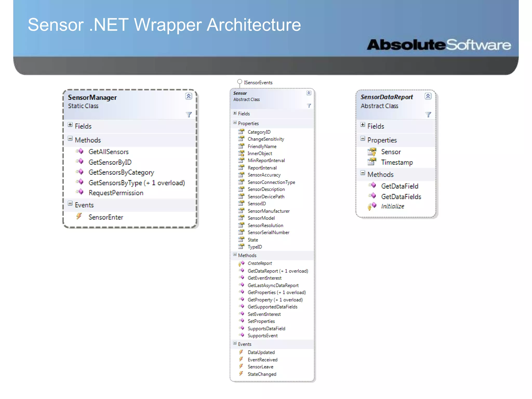Collapse the Methods section in SensorDataReport
The height and width of the screenshot is (399, 532).
363,173
